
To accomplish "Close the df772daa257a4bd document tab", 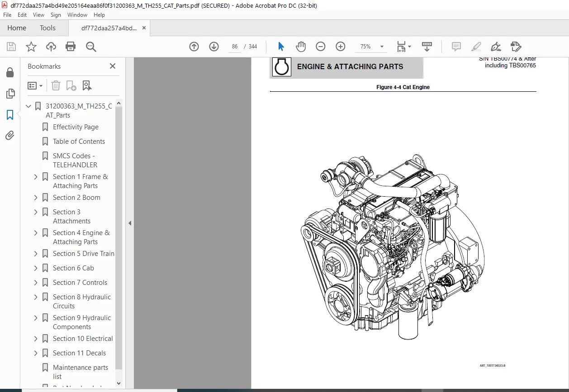I will point(144,28).
